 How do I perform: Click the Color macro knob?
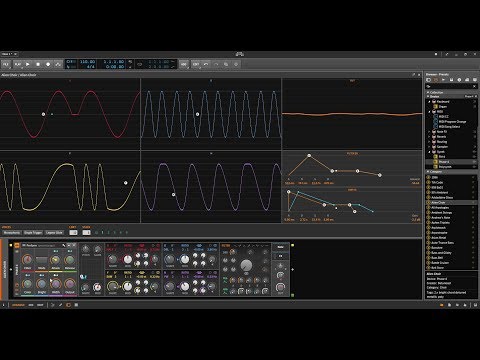coord(27,284)
